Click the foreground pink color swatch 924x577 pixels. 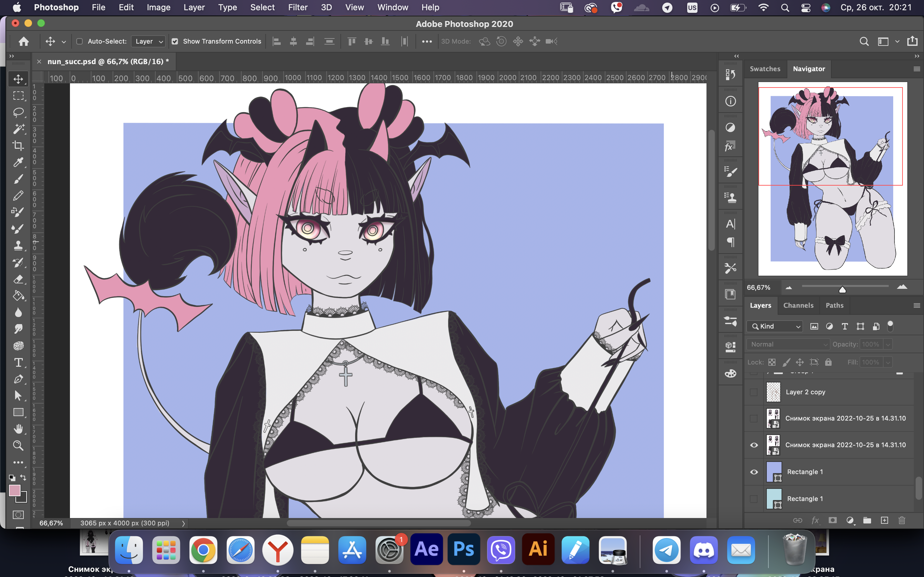click(14, 490)
